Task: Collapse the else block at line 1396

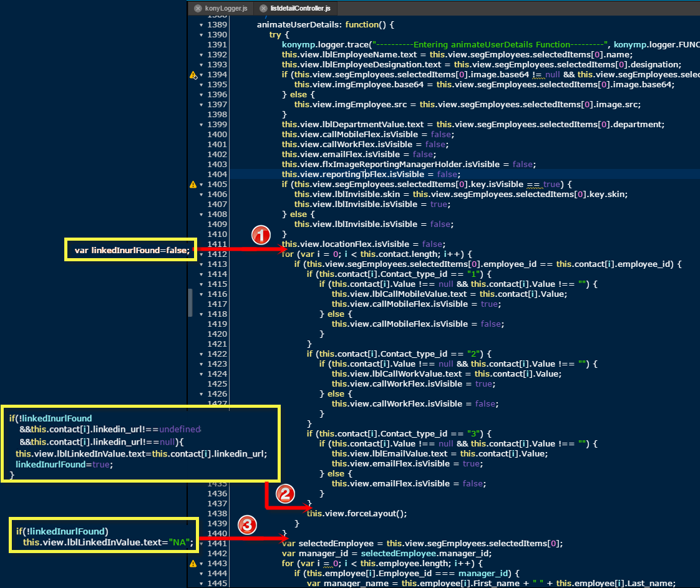Action: tap(202, 95)
